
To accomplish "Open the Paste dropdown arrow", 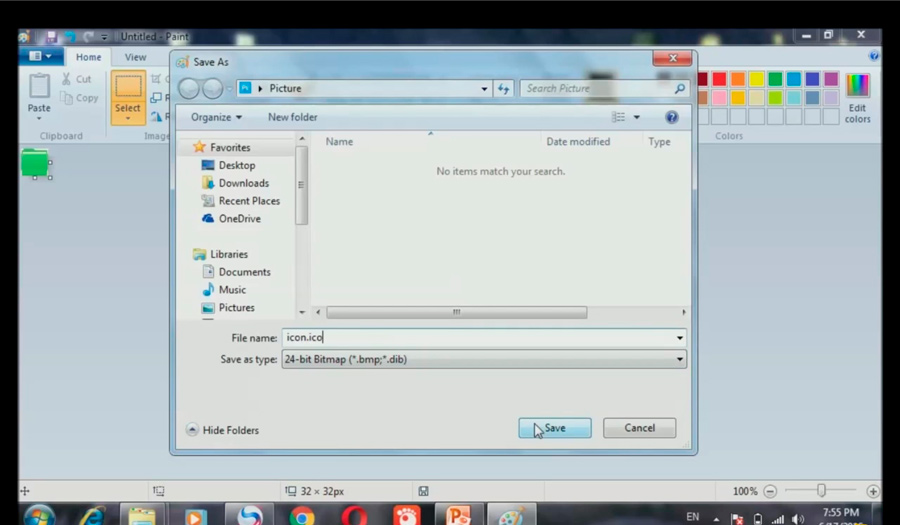I will [x=39, y=119].
